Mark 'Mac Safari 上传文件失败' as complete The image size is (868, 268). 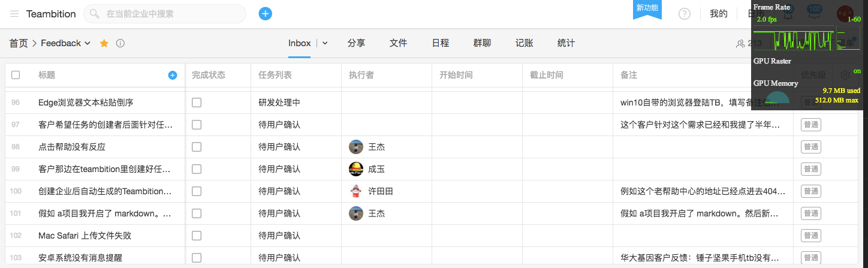click(x=197, y=236)
